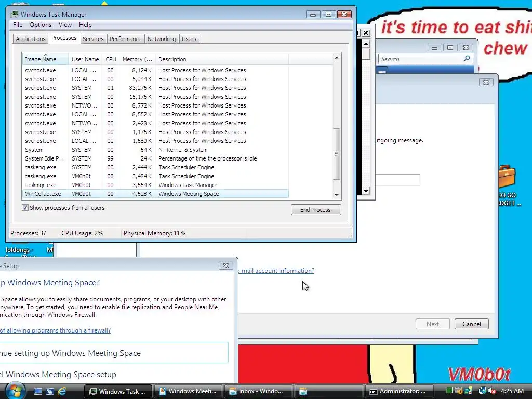The image size is (532, 399).
Task: Select svchost.exe row using 83,276 K
Action: click(x=155, y=88)
